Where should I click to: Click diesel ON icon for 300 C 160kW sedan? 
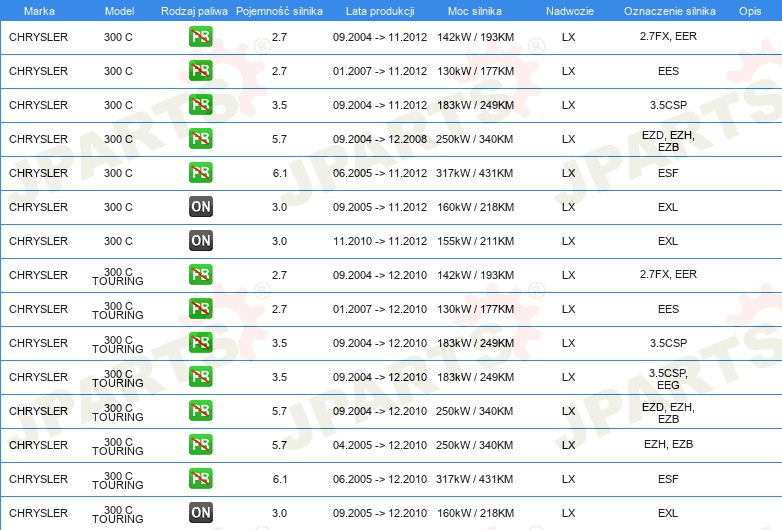pos(200,207)
